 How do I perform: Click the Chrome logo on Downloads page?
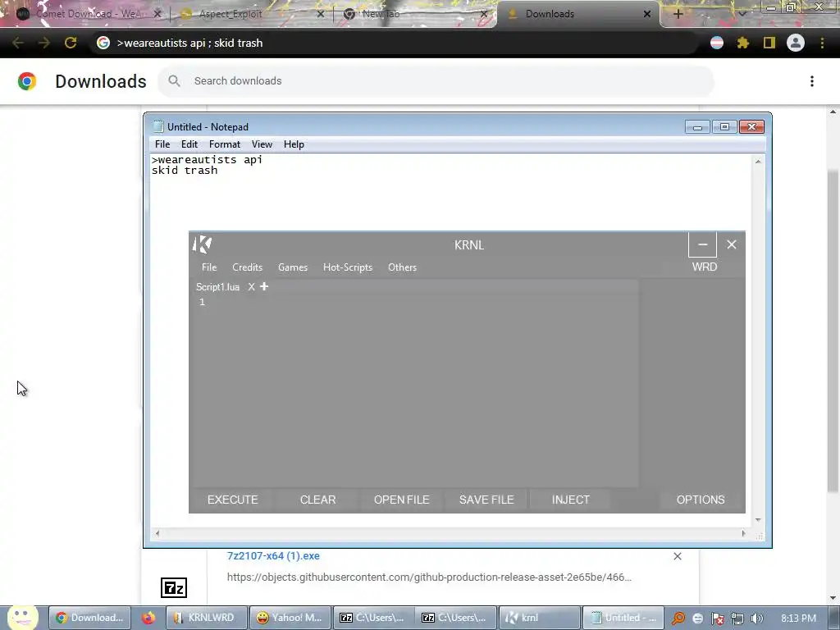[x=27, y=81]
